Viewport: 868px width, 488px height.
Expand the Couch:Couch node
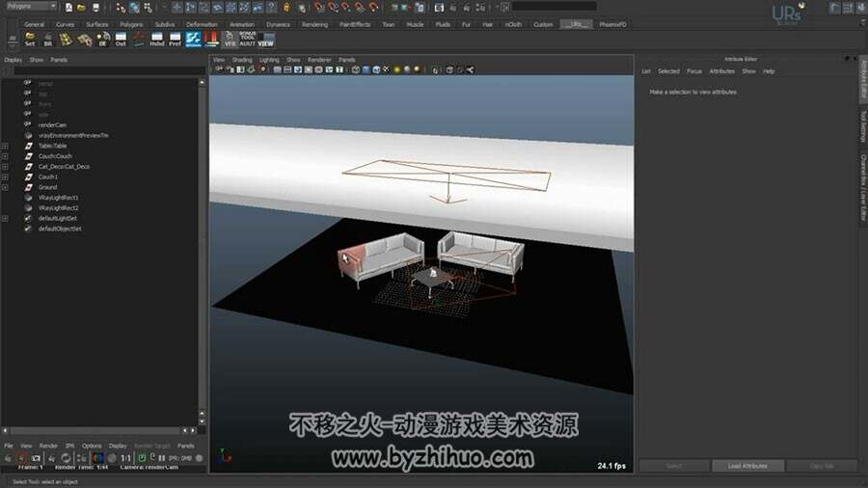(5, 156)
